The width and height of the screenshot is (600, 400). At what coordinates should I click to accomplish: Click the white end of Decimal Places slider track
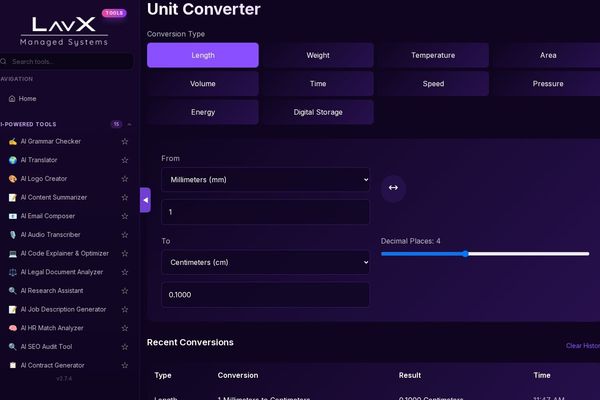(x=586, y=254)
